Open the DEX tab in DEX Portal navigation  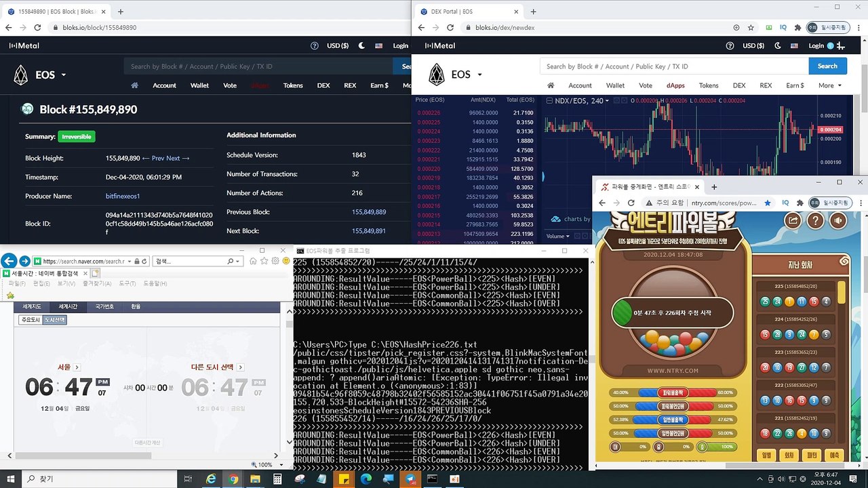[739, 85]
